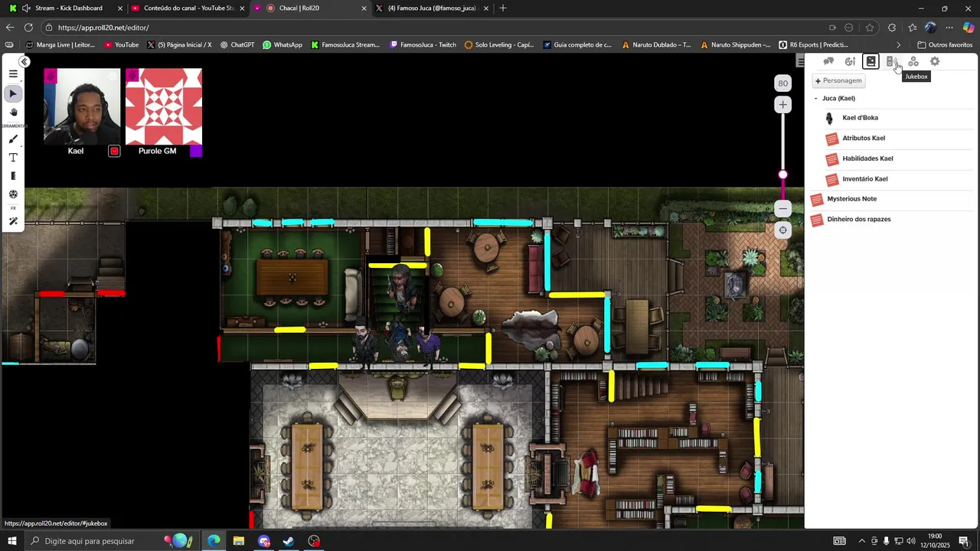
Task: Open Kael d'Boka character sheet
Action: click(860, 118)
